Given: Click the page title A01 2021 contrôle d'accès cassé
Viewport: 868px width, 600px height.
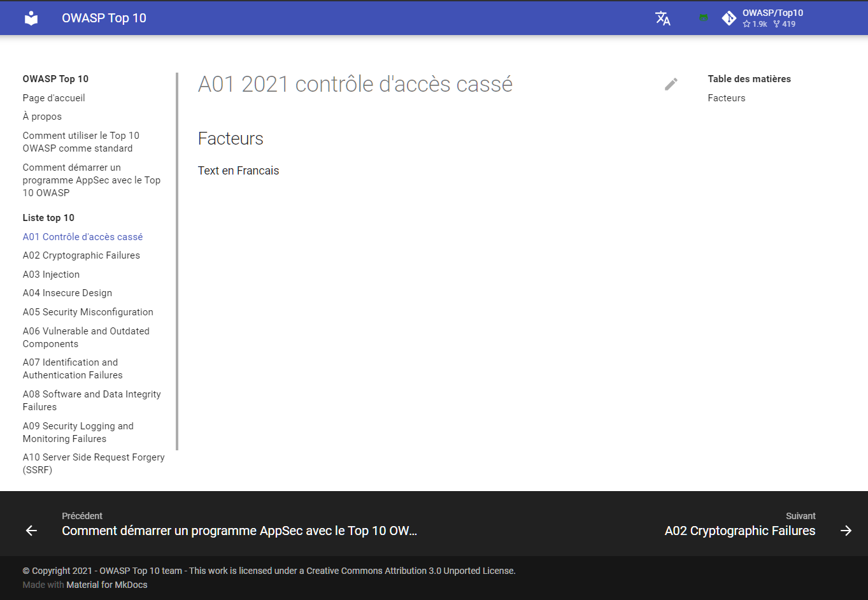Looking at the screenshot, I should coord(355,84).
